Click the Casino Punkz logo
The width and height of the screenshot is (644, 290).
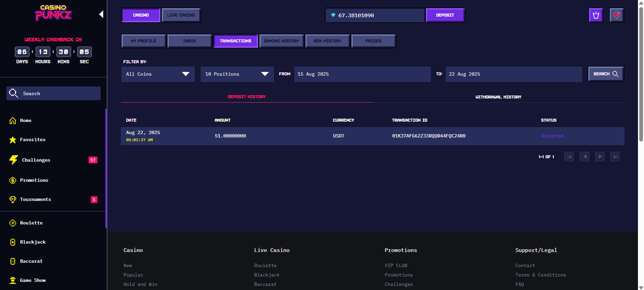[x=53, y=13]
